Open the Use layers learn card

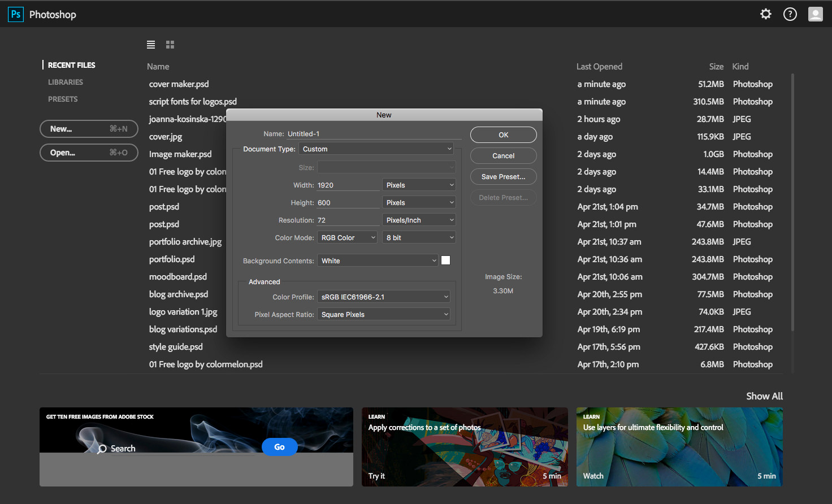pyautogui.click(x=679, y=447)
